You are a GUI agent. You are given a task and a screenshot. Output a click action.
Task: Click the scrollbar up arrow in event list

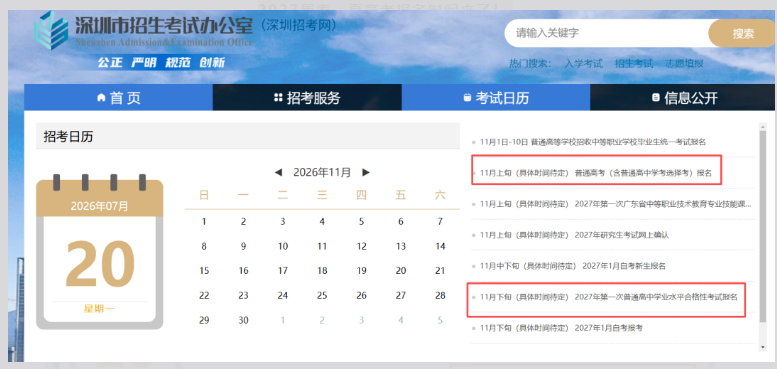763,126
